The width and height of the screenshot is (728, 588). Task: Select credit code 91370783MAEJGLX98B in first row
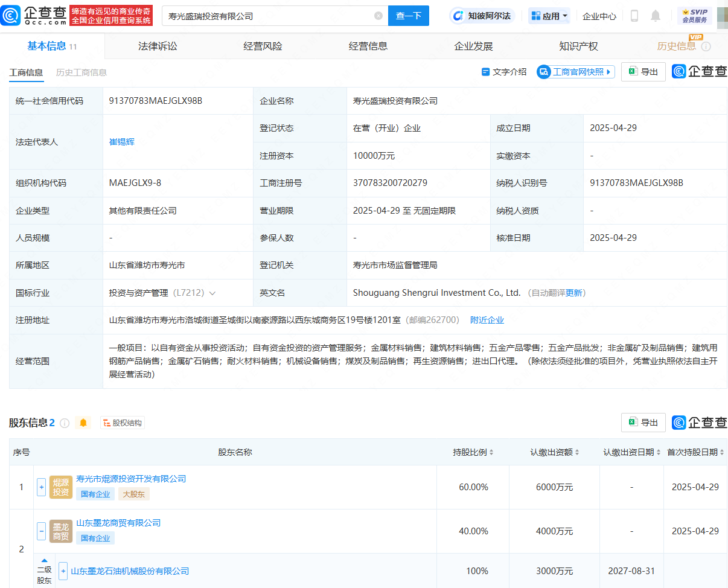[156, 101]
